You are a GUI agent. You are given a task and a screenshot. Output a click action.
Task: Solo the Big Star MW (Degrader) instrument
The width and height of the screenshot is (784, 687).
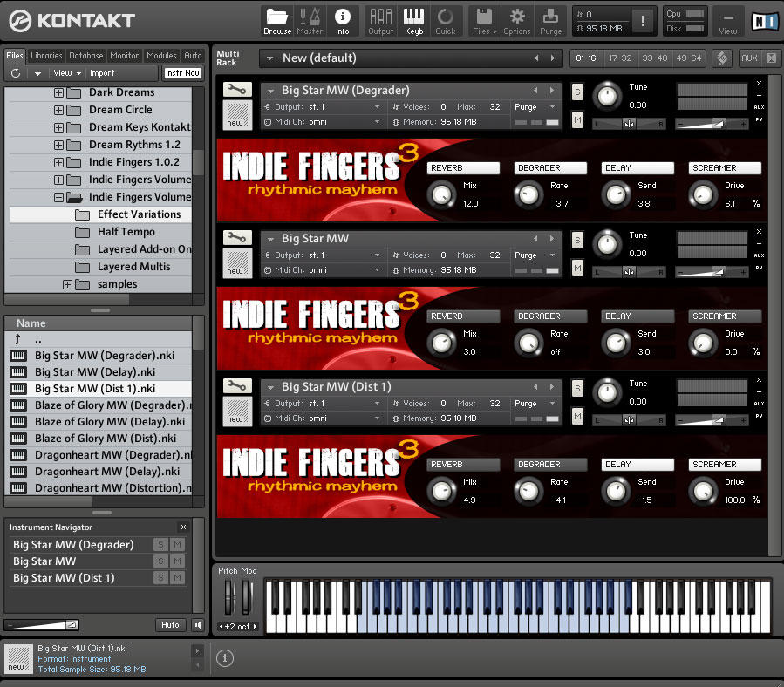click(577, 92)
